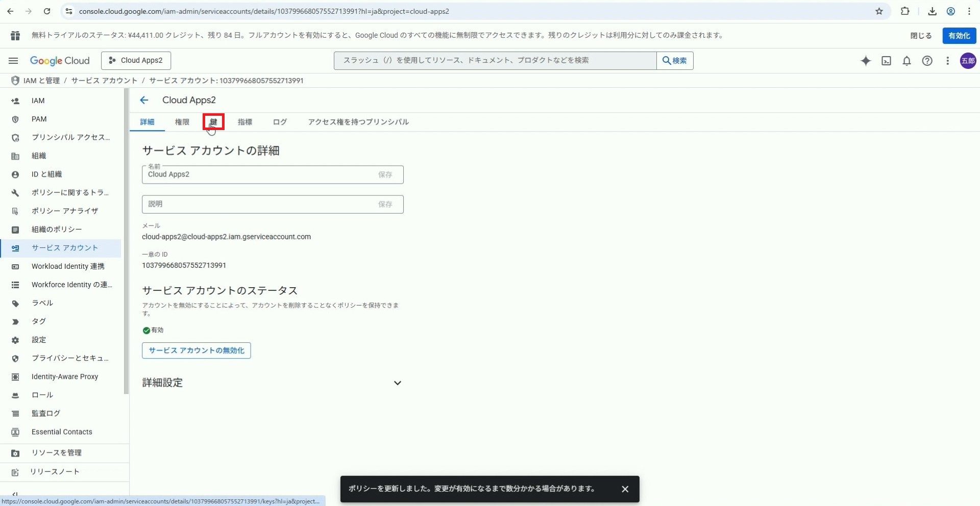Click the back arrow beside Cloud Apps2
980x506 pixels.
click(144, 100)
